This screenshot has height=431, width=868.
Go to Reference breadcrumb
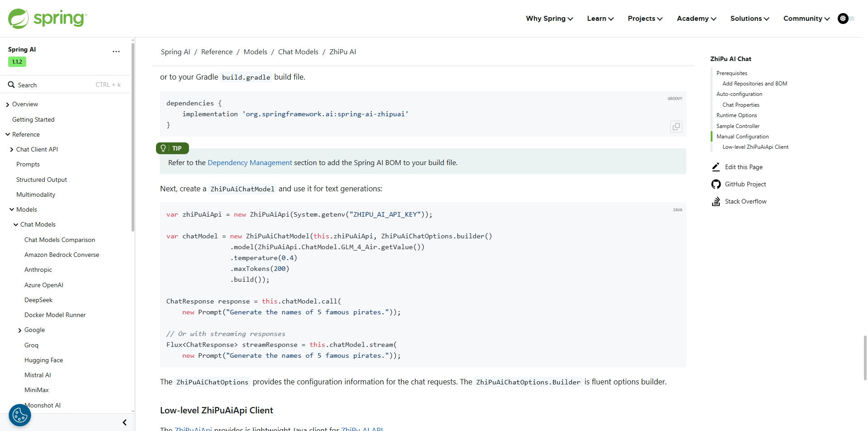point(217,52)
